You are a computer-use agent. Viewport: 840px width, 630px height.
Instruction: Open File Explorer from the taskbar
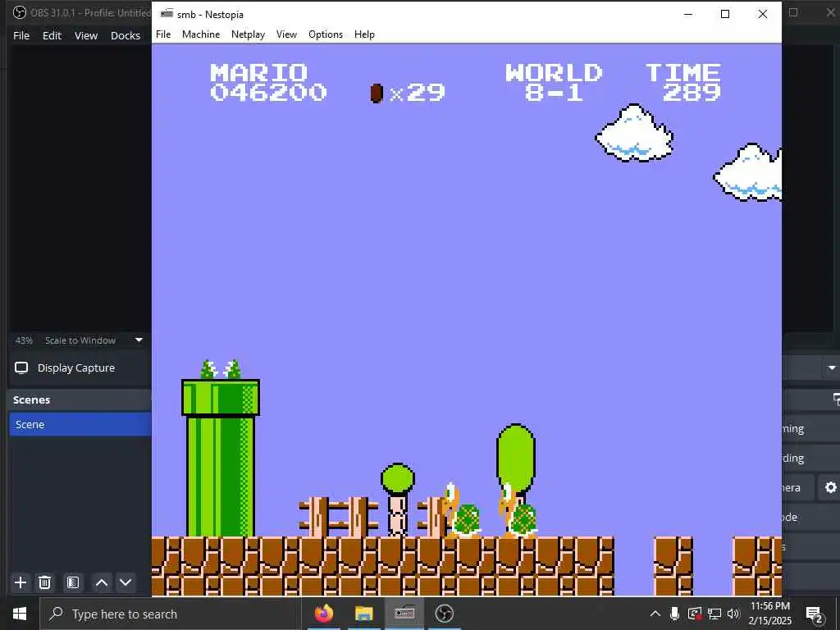click(x=363, y=614)
